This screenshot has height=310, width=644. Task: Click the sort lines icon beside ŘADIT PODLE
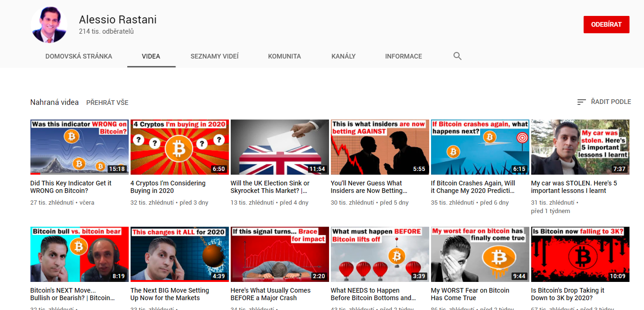tap(581, 102)
